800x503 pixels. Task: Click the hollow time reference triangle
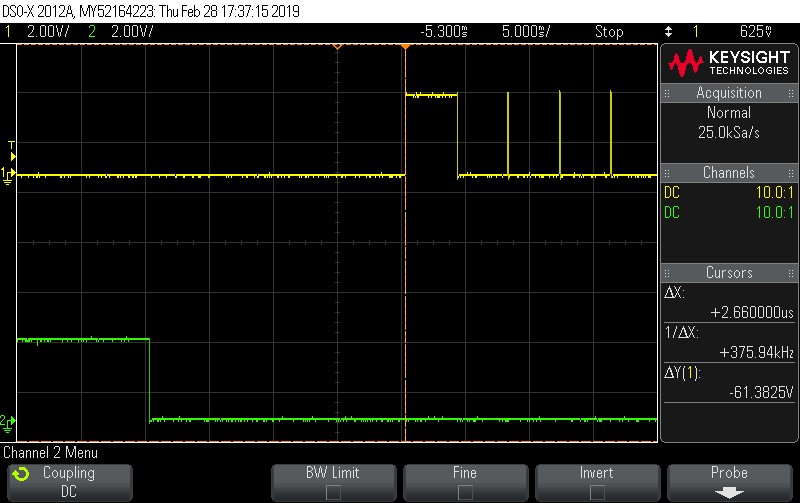[338, 47]
